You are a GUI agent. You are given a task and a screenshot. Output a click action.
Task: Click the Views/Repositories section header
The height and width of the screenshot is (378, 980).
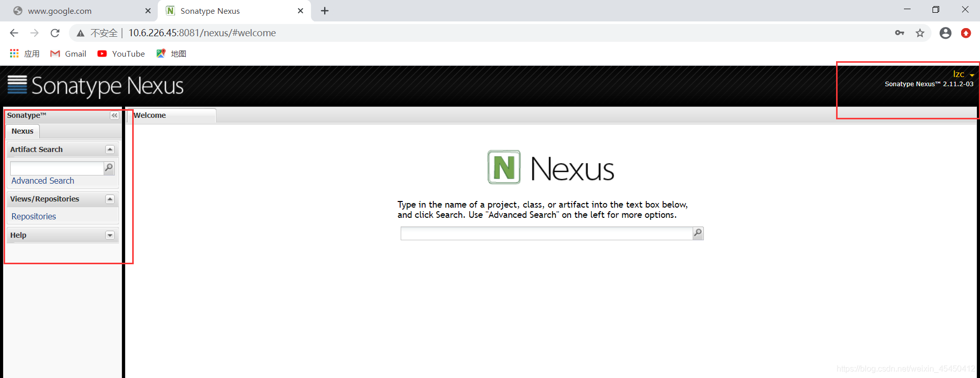[x=62, y=199]
